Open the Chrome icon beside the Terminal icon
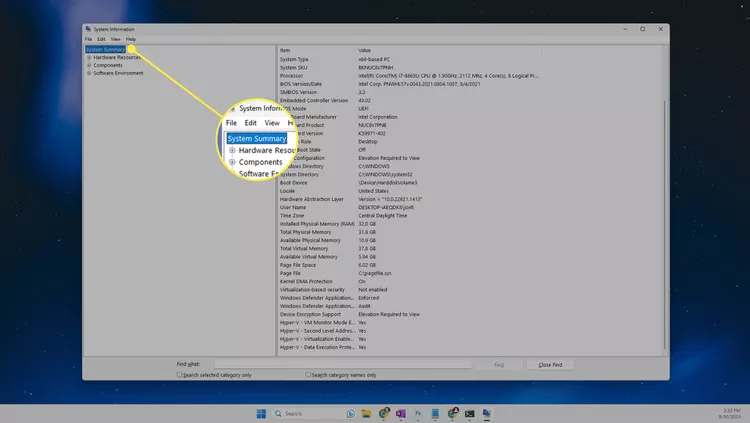 452,413
